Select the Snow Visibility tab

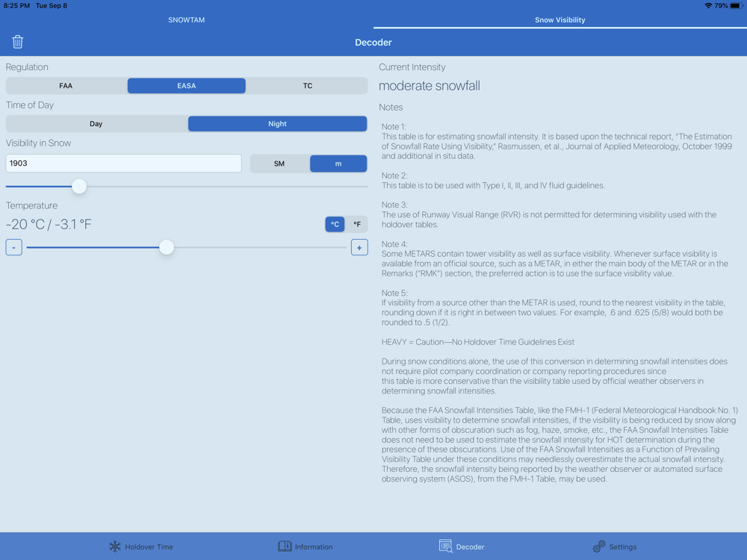tap(560, 20)
